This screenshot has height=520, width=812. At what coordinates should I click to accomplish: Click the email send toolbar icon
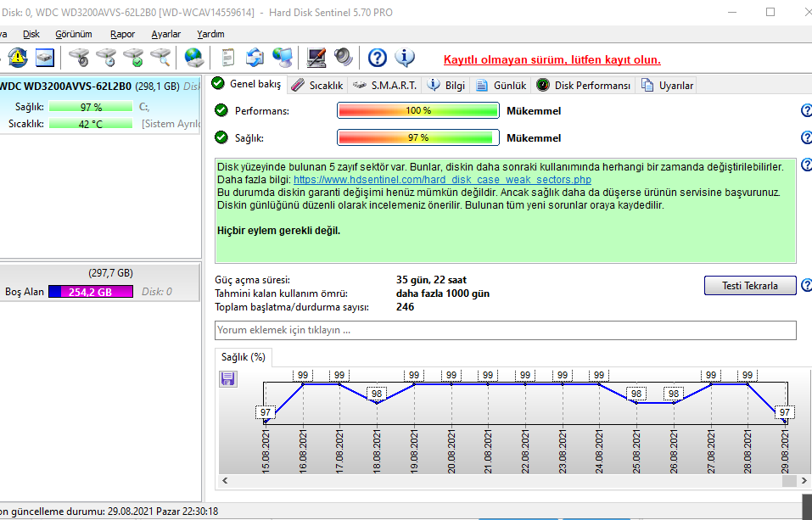click(255, 57)
